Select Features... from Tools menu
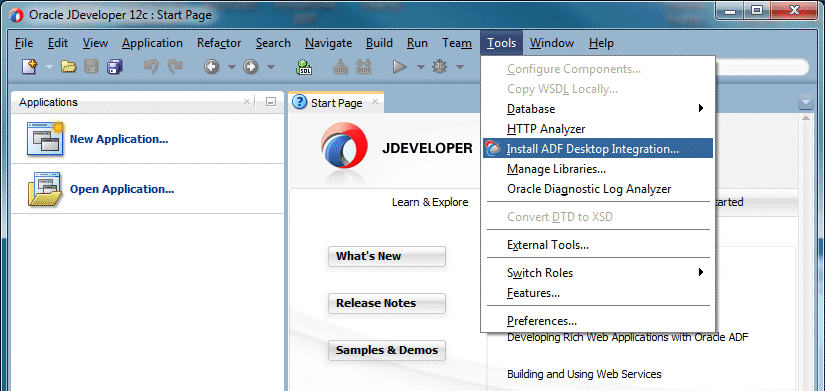 click(597, 293)
